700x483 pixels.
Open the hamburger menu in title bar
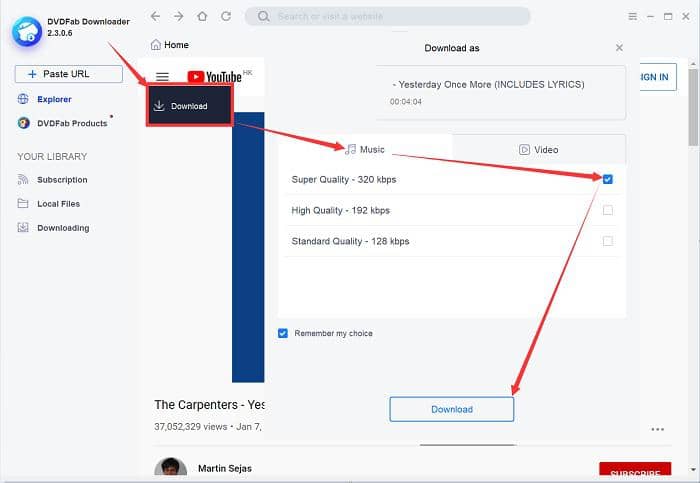633,17
